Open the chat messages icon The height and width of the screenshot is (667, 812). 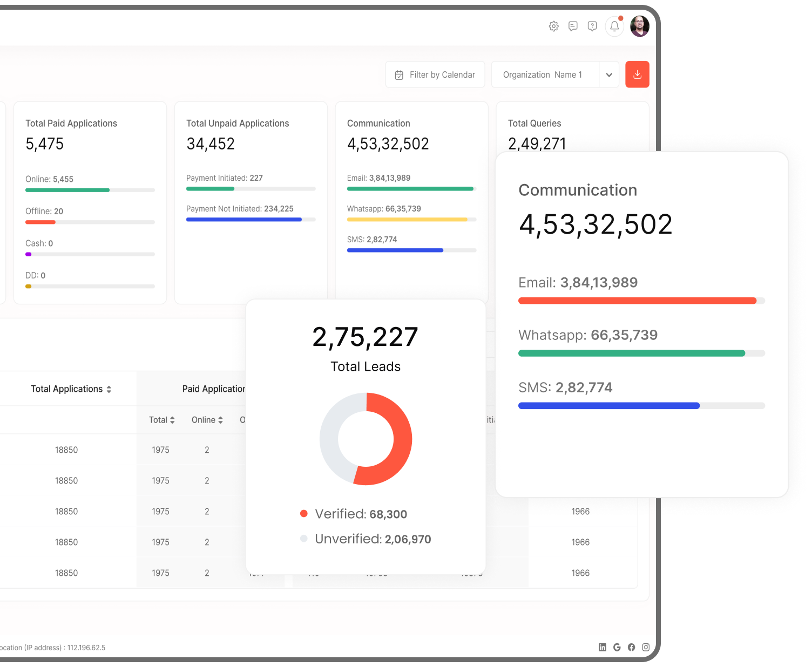[573, 26]
